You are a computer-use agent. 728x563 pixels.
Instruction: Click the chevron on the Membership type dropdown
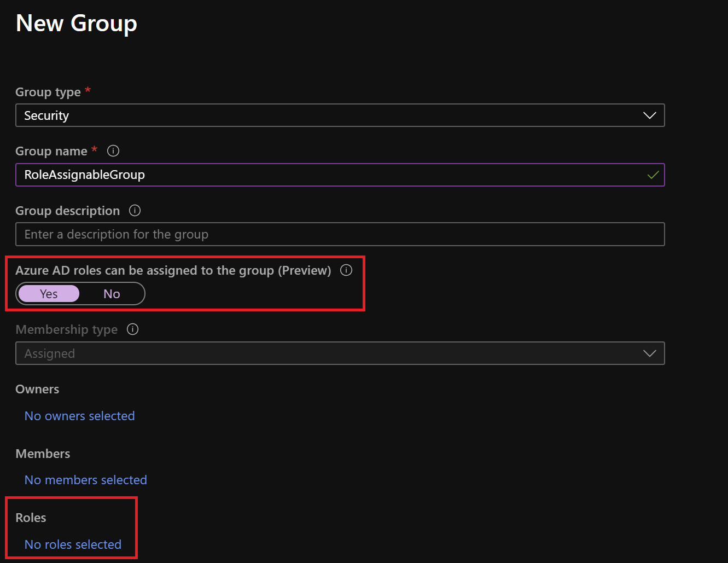649,353
